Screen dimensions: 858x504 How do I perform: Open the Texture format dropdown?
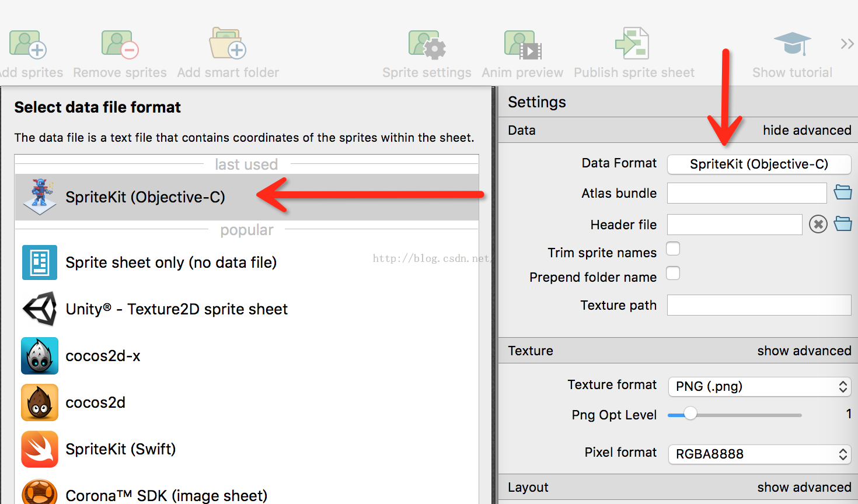click(759, 386)
